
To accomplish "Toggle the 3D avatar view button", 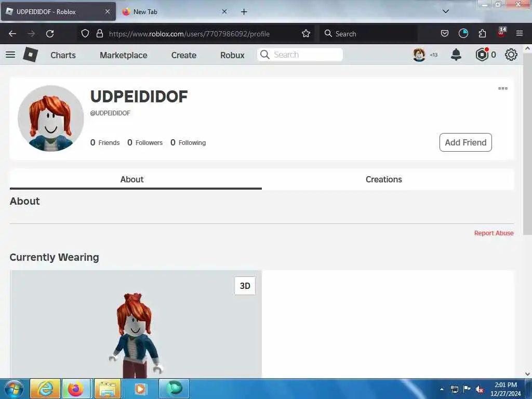I will pos(245,286).
